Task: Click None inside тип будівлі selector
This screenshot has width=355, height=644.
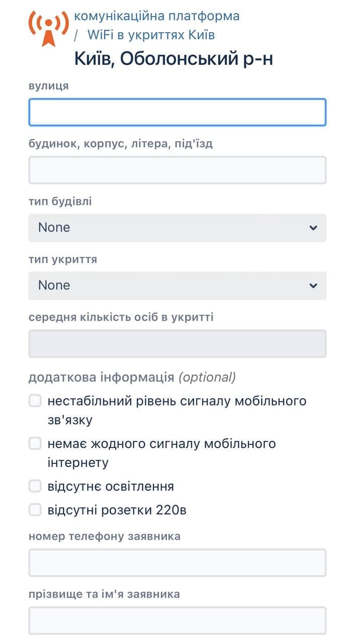Action: coord(53,227)
